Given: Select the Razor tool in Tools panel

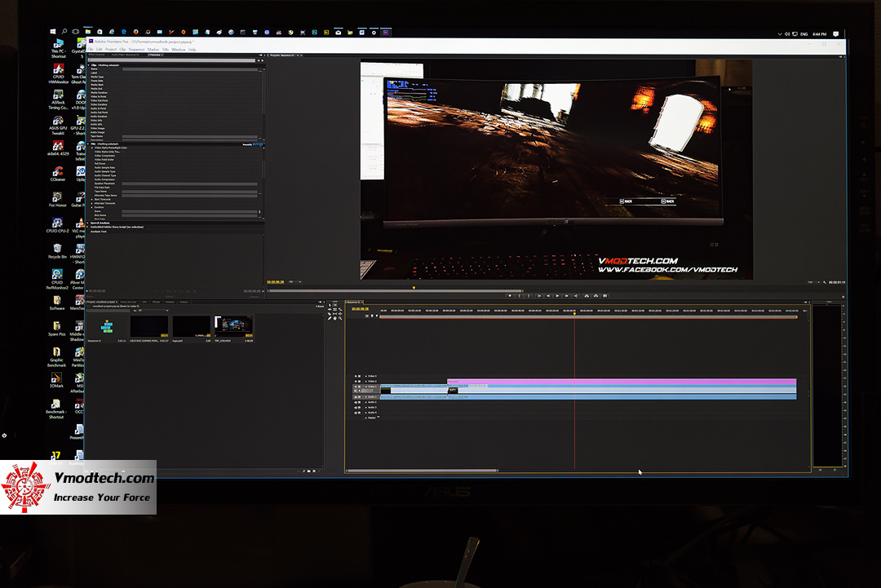Looking at the screenshot, I should click(x=330, y=314).
